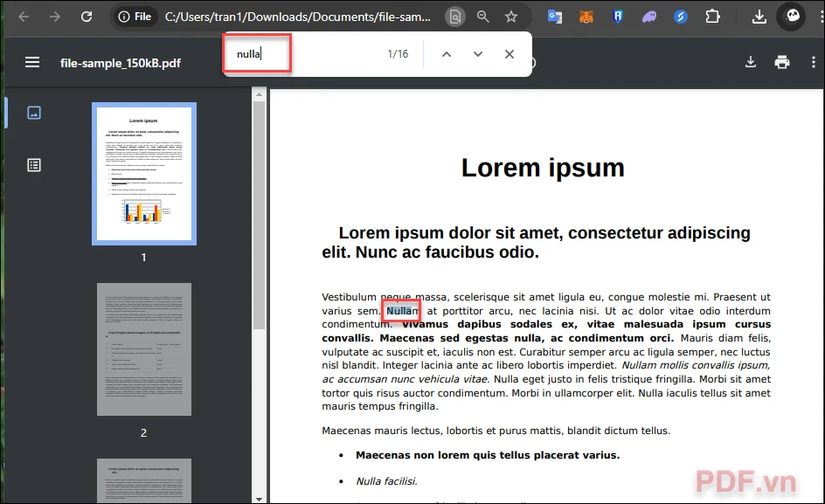Viewport: 825px width, 504px height.
Task: Click the thumbnail panel scrollbar thumb
Action: (259, 216)
